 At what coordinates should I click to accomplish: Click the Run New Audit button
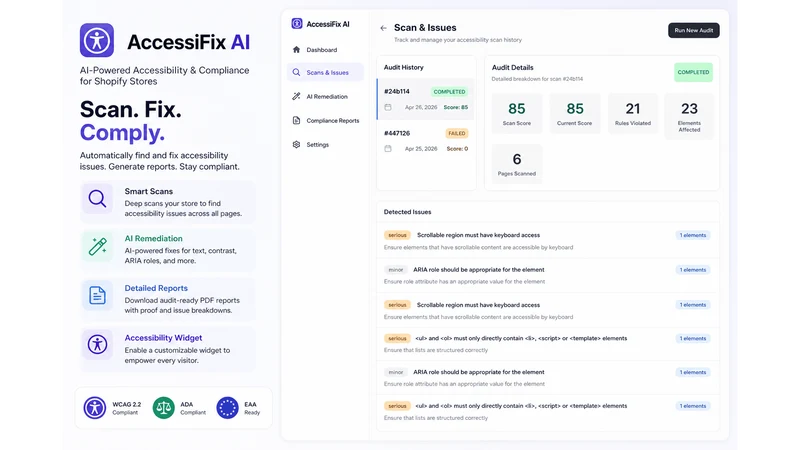tap(693, 30)
